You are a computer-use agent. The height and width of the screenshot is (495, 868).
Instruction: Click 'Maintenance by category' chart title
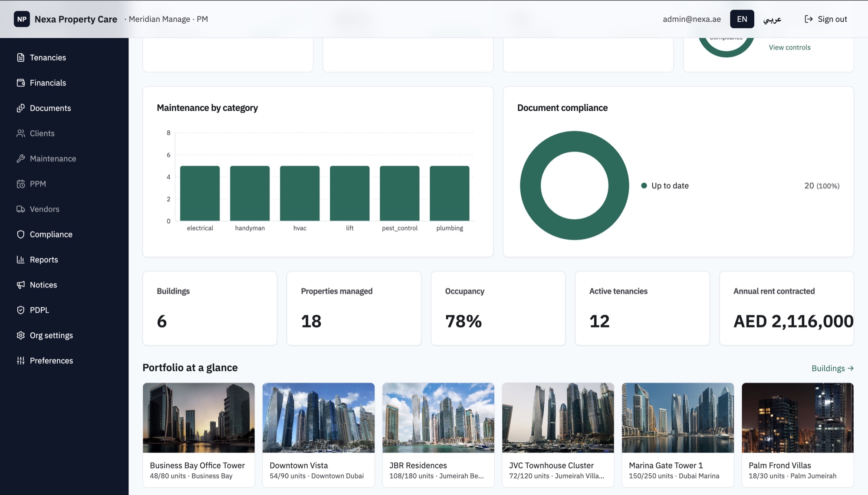click(x=207, y=108)
